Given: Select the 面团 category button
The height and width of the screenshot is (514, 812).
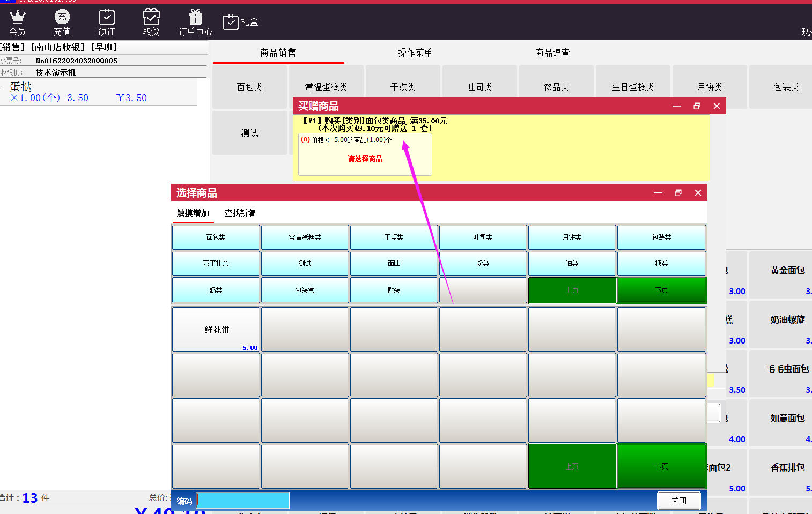Looking at the screenshot, I should coord(394,263).
